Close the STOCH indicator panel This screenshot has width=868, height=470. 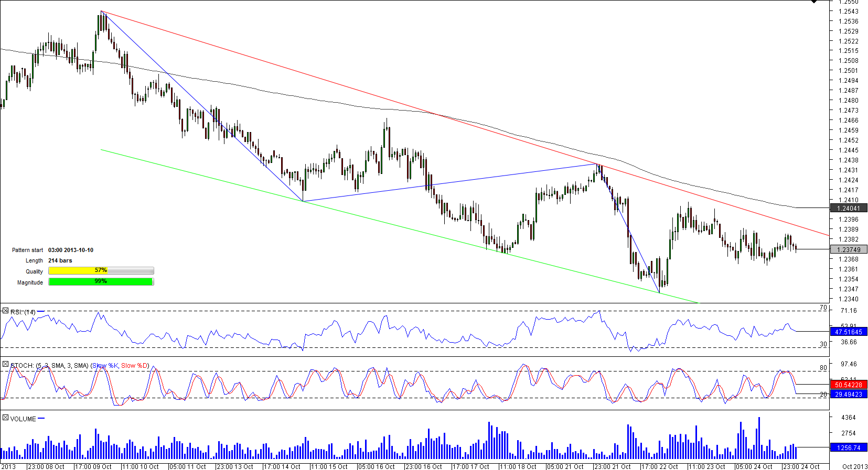(x=5, y=364)
